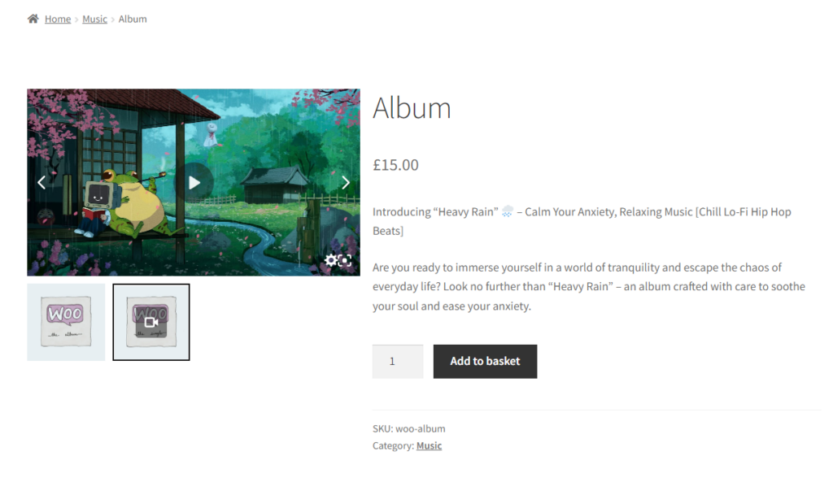Go to the Music breadcrumb link

click(94, 20)
